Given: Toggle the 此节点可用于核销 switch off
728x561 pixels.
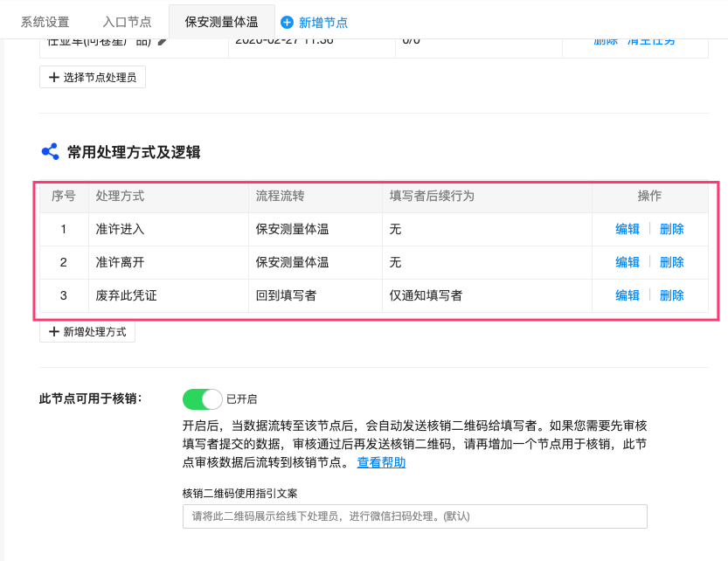Looking at the screenshot, I should 203,399.
